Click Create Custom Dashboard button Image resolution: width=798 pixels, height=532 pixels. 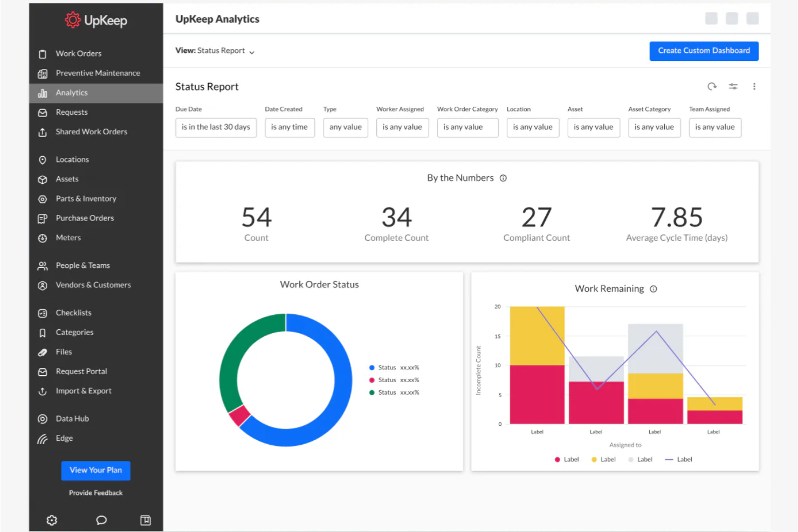704,51
